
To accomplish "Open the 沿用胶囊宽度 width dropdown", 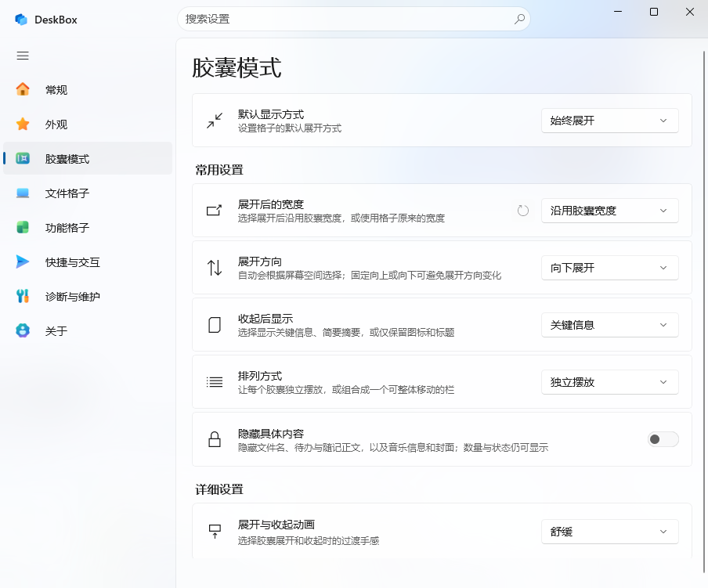I will 609,211.
